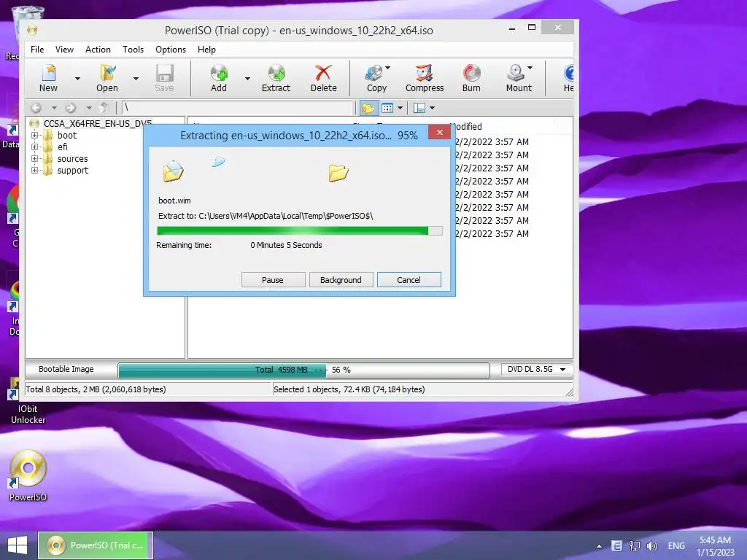This screenshot has width=747, height=560.
Task: Open the Mount button dropdown arrow
Action: click(x=530, y=68)
